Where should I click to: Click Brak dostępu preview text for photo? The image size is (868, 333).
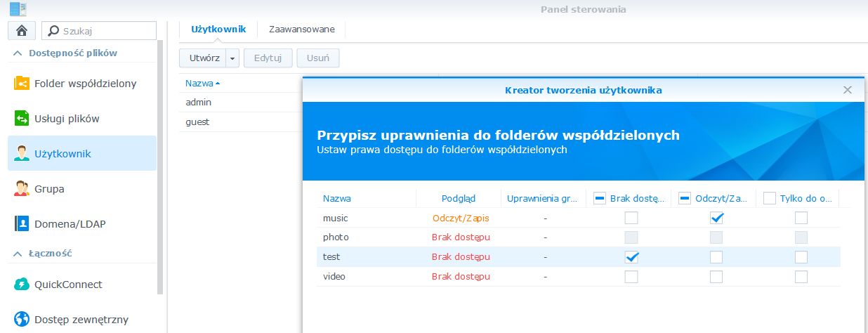(461, 237)
